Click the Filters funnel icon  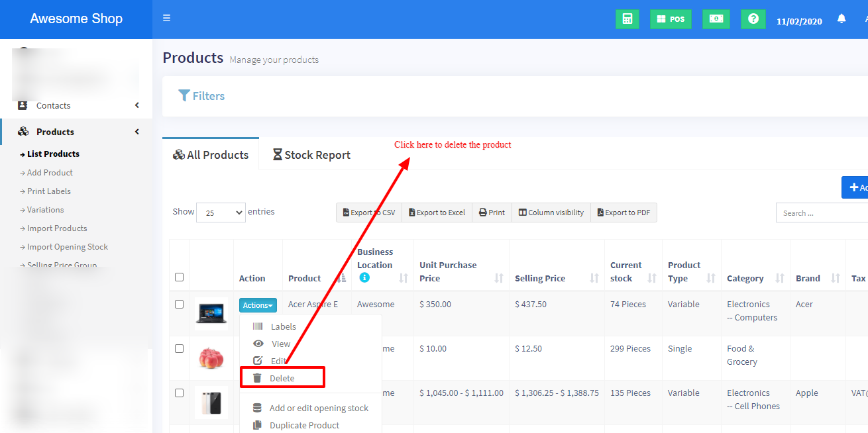184,96
